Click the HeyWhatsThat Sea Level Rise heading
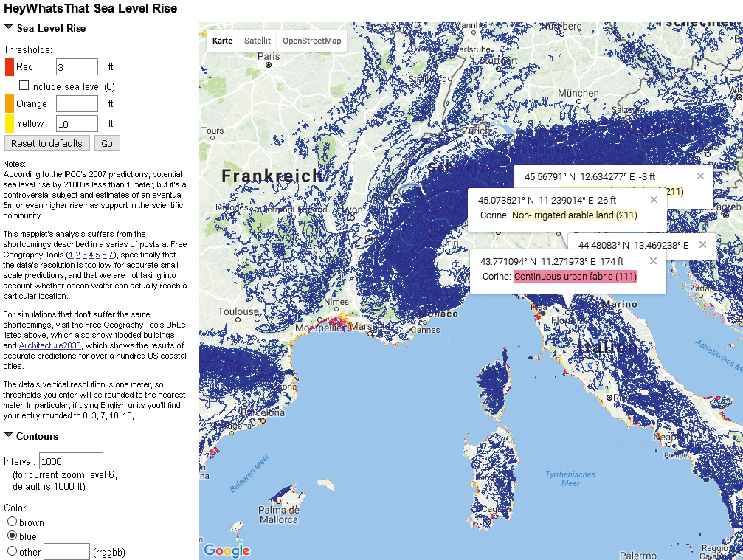 [91, 8]
